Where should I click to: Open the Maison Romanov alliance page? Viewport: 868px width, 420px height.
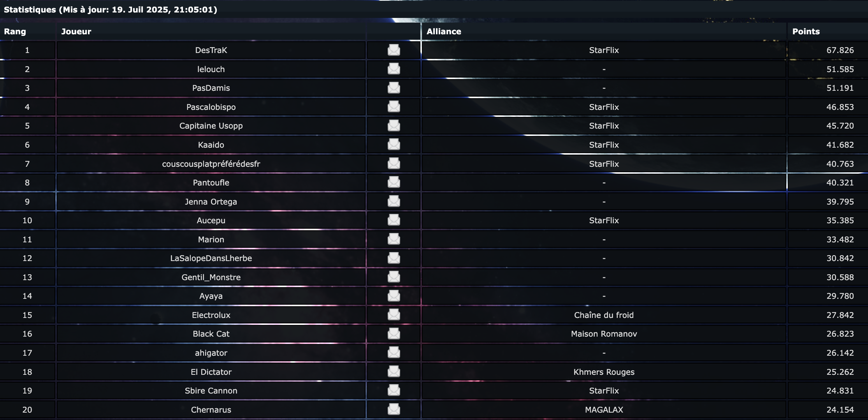point(604,334)
